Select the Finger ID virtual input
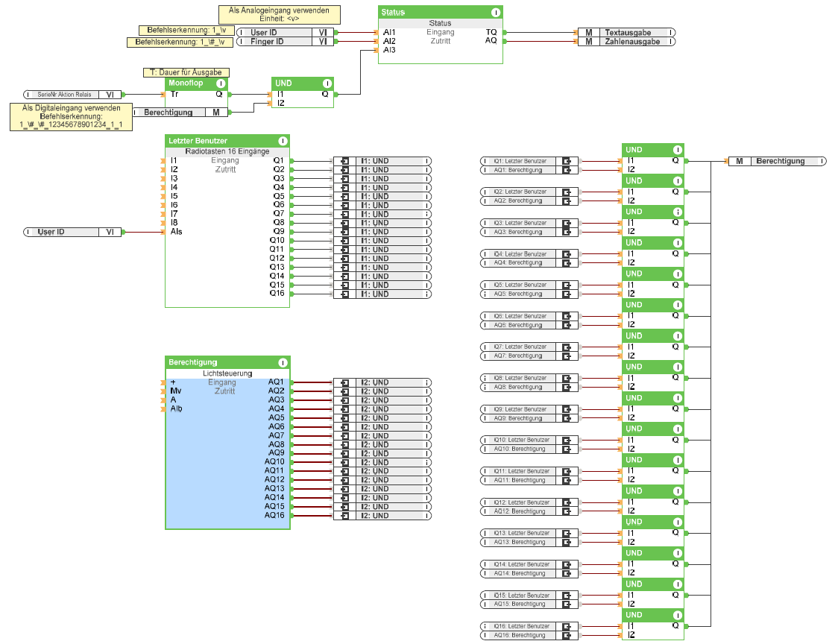The image size is (838, 644). [x=285, y=42]
